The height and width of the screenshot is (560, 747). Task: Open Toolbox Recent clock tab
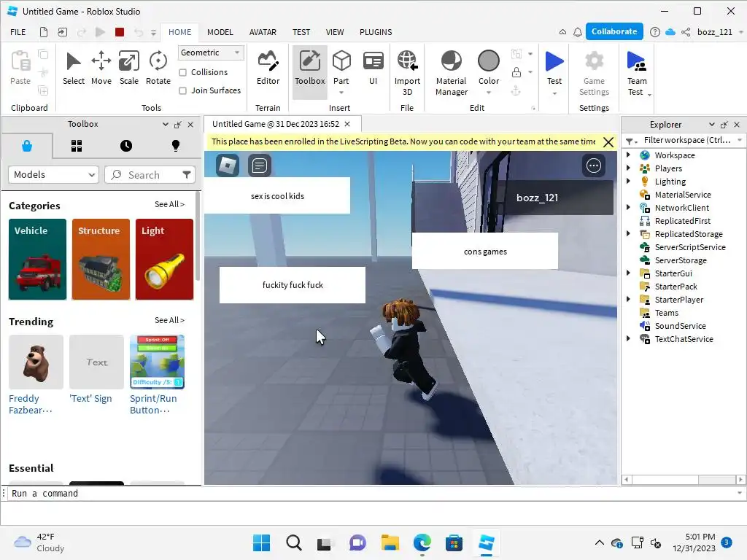(x=125, y=146)
